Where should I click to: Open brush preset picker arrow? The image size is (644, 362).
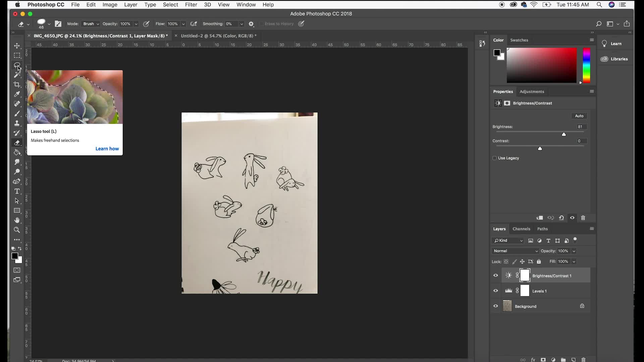(49, 24)
